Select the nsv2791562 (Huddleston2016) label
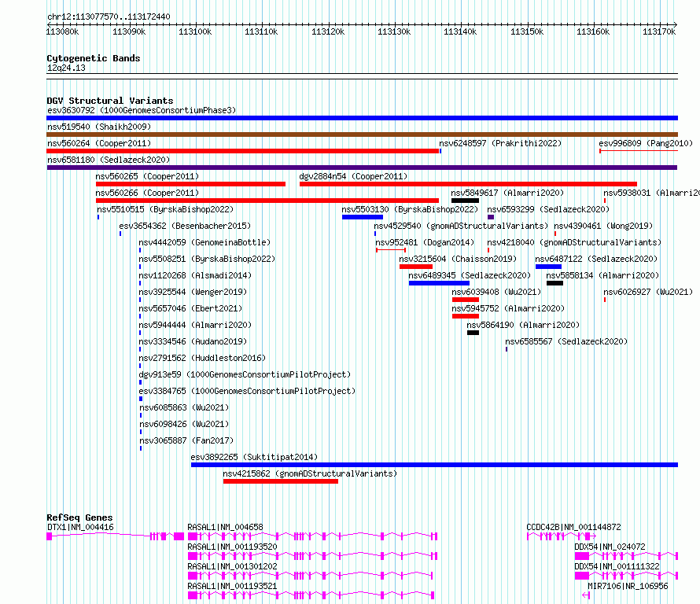The image size is (700, 604). coord(202,358)
